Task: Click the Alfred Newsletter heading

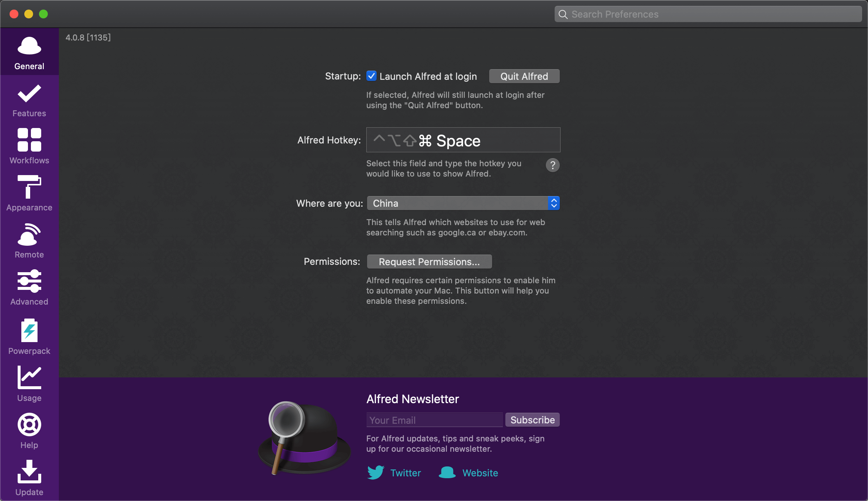Action: [x=413, y=399]
